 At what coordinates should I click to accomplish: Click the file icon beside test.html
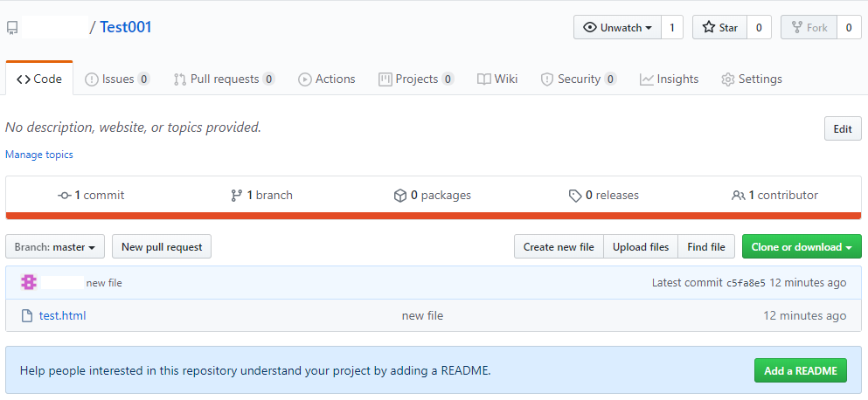26,316
